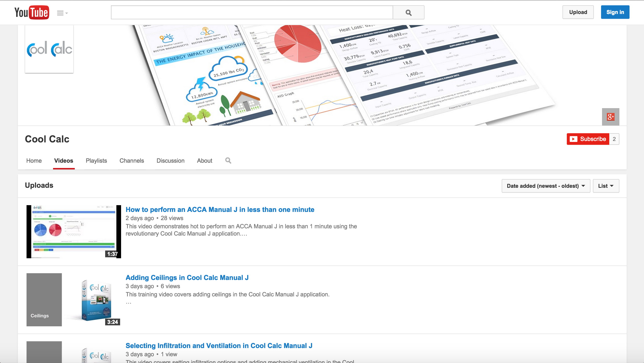
Task: Open Adding Ceilings video thumbnail
Action: pyautogui.click(x=74, y=300)
